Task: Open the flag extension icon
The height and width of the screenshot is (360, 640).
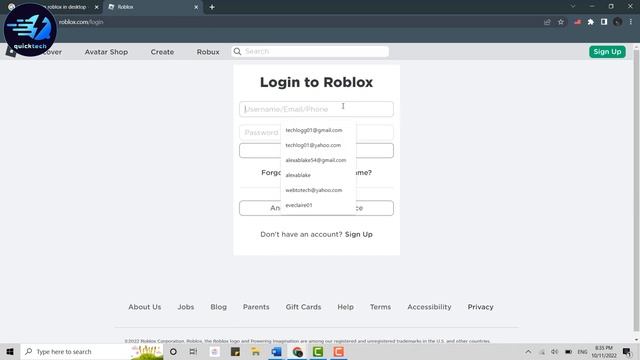Action: (x=577, y=22)
